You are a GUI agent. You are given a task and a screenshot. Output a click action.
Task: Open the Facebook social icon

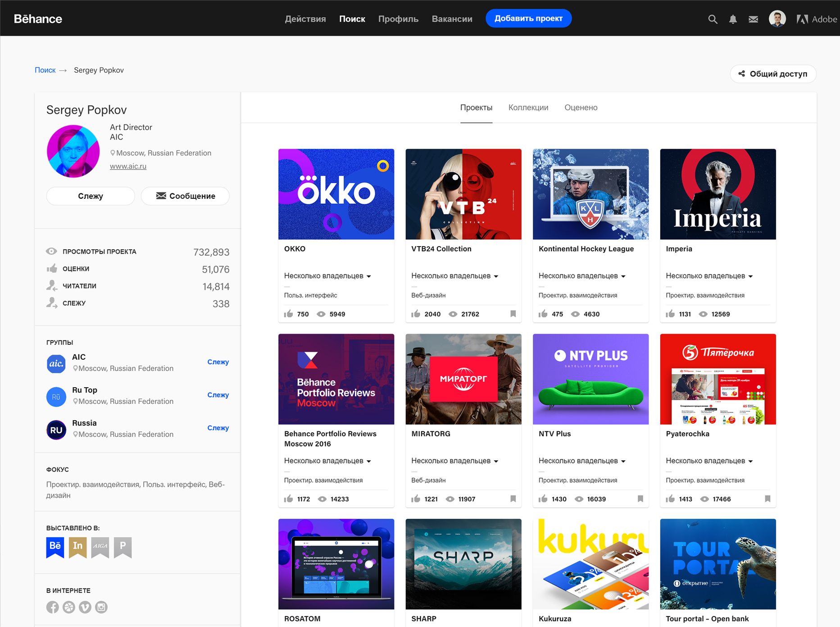coord(52,607)
